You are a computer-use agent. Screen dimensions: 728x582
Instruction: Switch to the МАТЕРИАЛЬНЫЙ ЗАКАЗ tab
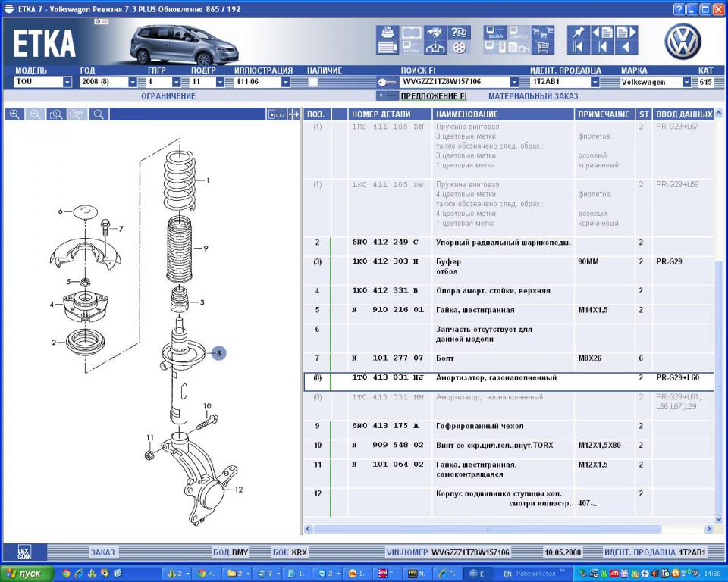point(533,96)
